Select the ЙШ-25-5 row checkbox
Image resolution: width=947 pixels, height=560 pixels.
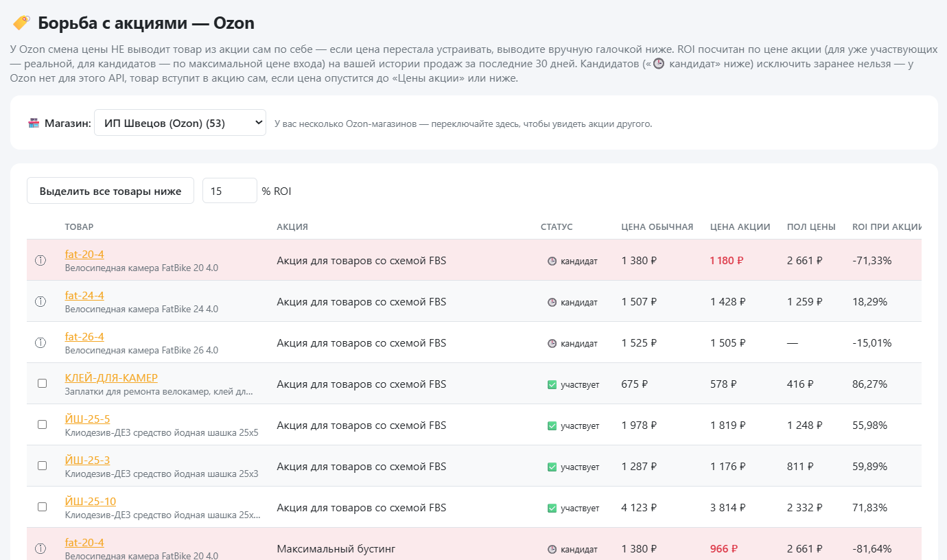[43, 424]
